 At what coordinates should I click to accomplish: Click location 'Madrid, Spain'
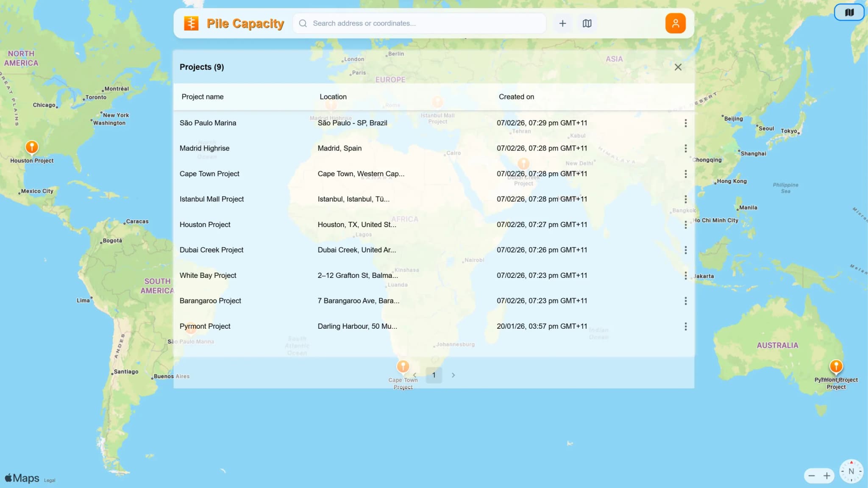pyautogui.click(x=339, y=148)
